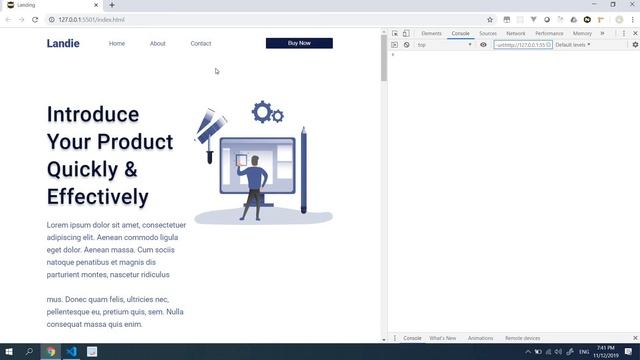Select the Animations drawer tab

tap(480, 338)
